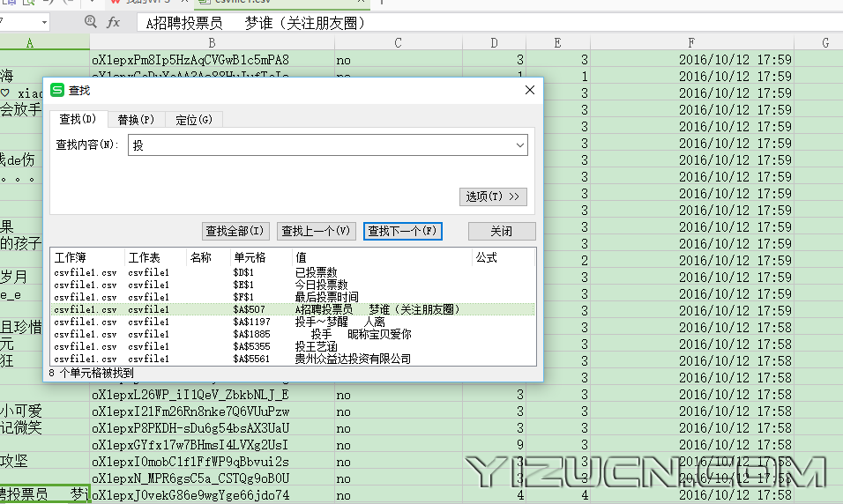
Task: Close the Find dialog with the X
Action: coord(529,90)
